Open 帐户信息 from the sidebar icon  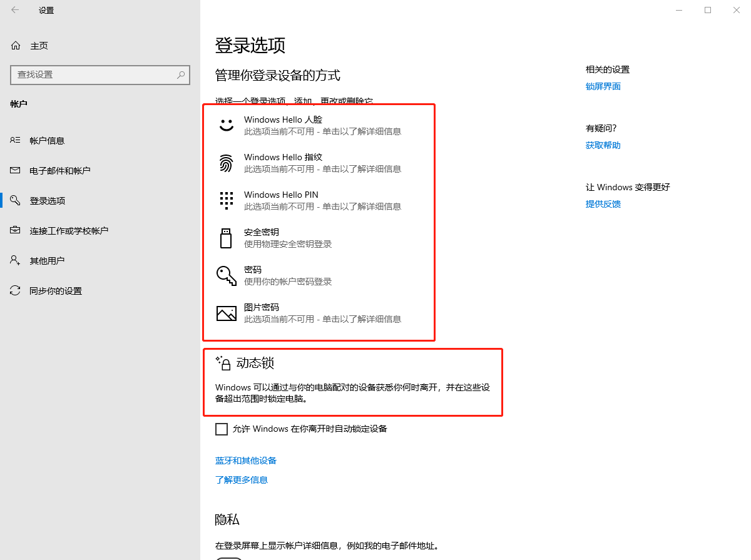[18, 140]
